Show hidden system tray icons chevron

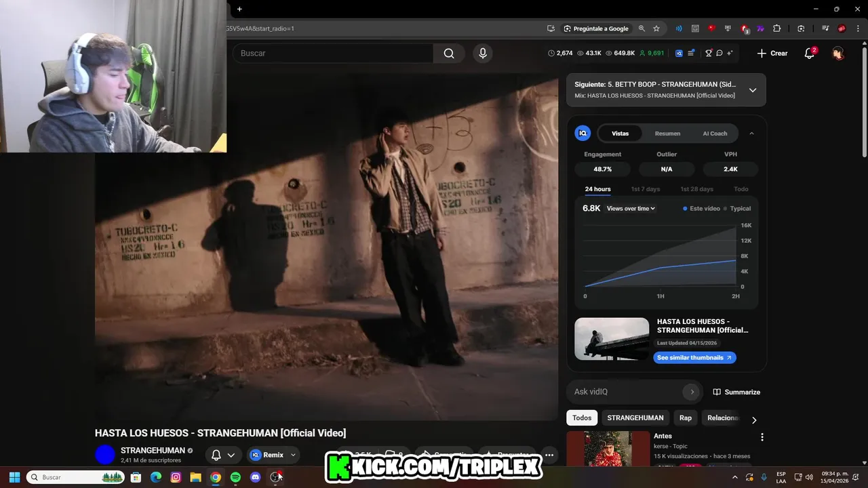(x=734, y=477)
